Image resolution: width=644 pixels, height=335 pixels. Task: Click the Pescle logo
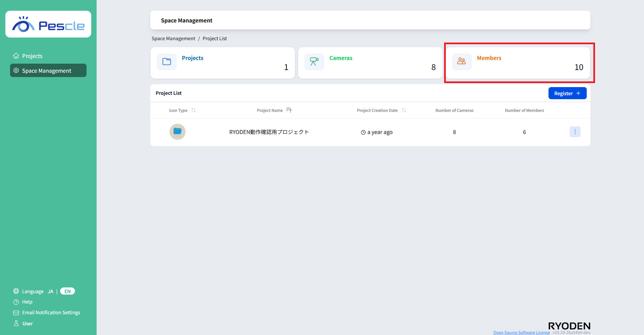point(48,24)
